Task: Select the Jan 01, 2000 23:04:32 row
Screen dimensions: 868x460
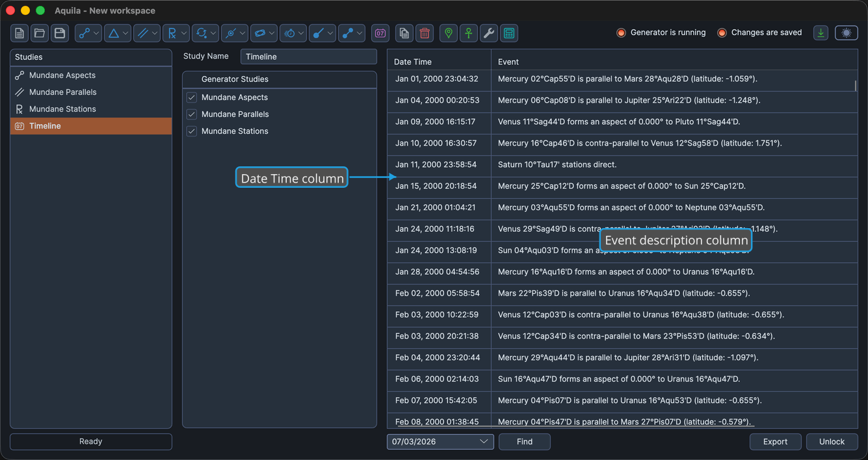Action: [622, 79]
